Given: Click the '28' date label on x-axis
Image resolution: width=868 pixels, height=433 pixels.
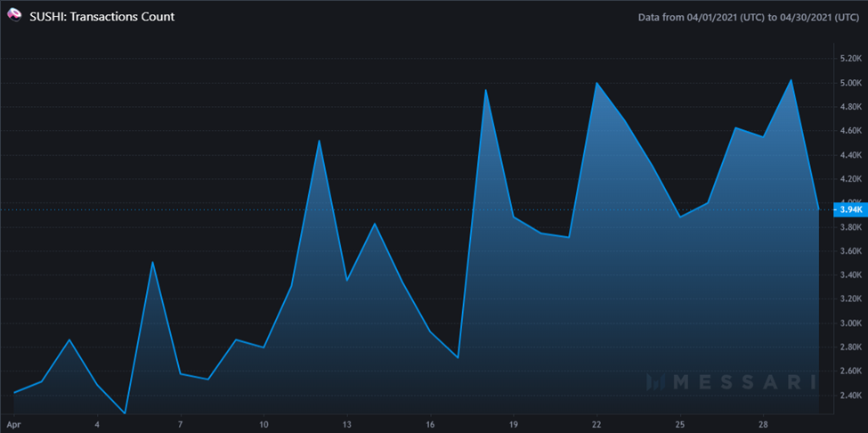Looking at the screenshot, I should 763,423.
